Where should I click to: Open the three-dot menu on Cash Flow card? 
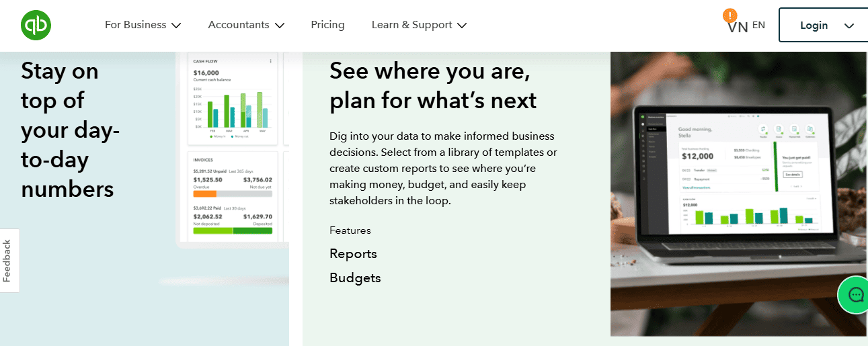[271, 61]
